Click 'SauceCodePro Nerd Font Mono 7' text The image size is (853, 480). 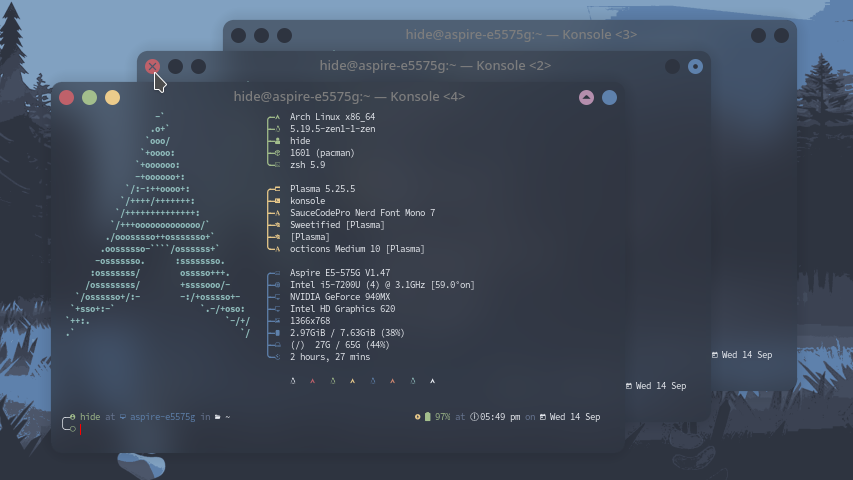pos(362,213)
